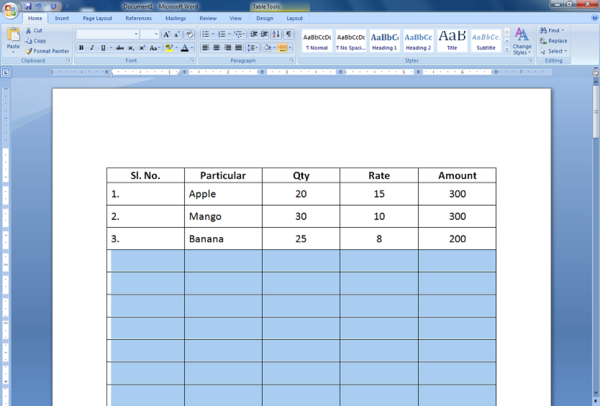
Task: Click Replace in Editing group
Action: 553,41
